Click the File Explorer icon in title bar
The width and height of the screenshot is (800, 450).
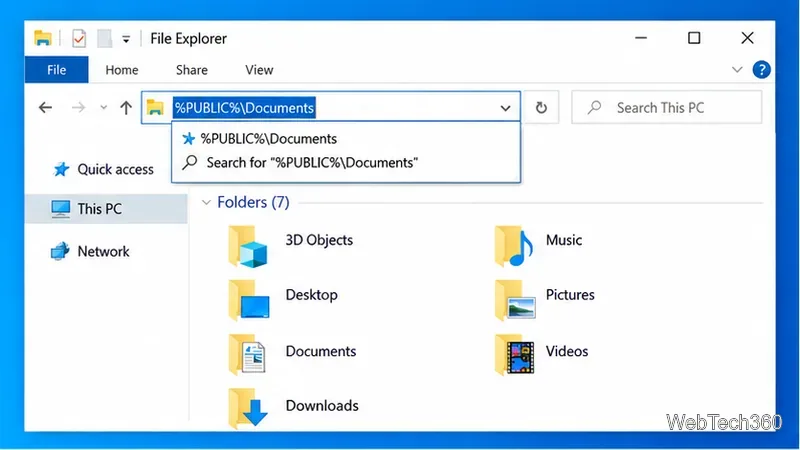43,38
